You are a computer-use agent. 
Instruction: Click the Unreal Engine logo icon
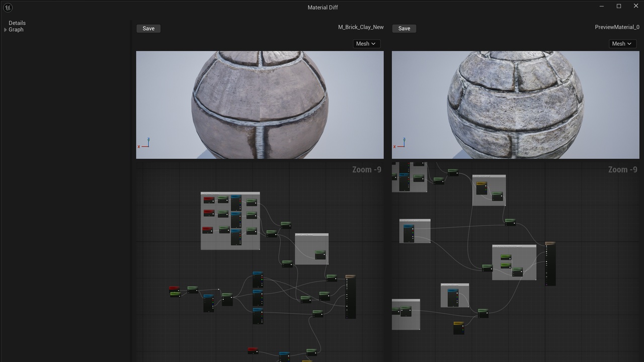(8, 8)
